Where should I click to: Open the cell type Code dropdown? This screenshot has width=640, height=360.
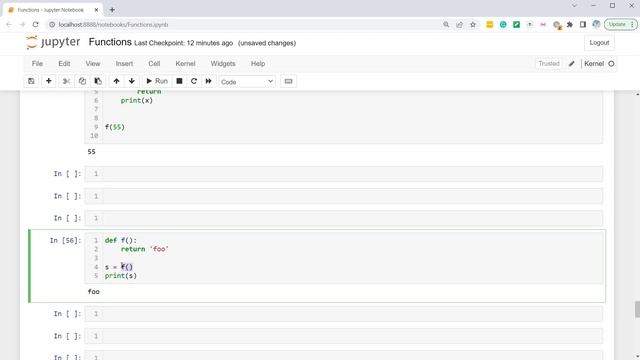pos(247,82)
